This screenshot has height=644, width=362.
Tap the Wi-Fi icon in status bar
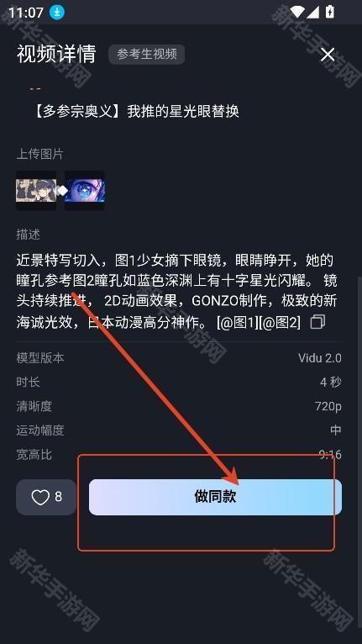pos(297,12)
